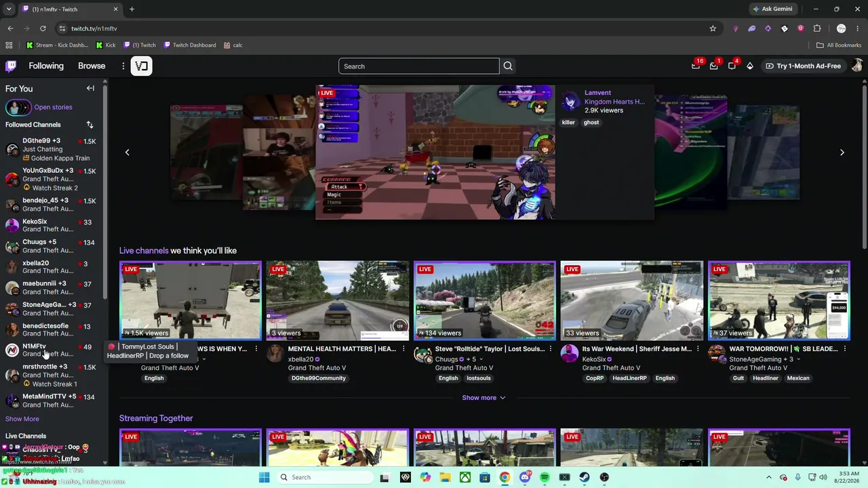The width and height of the screenshot is (868, 488).
Task: Click the HeadLinerRP tag on KekoSix card
Action: [629, 378]
